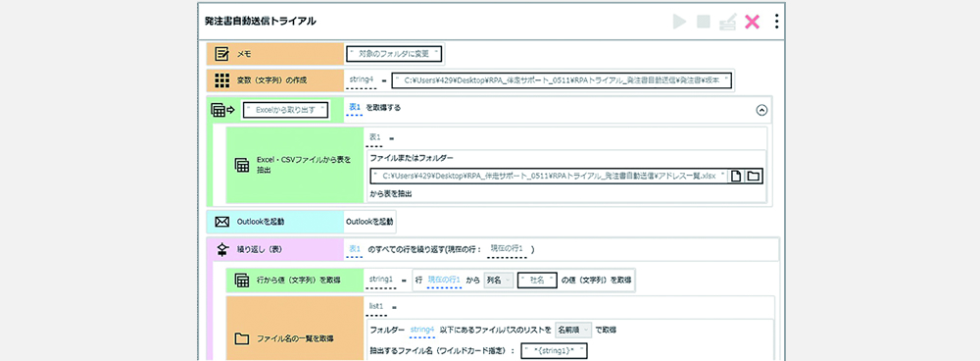This screenshot has height=361, width=980.
Task: Edit the wildcard field *{string1}*
Action: [x=555, y=350]
